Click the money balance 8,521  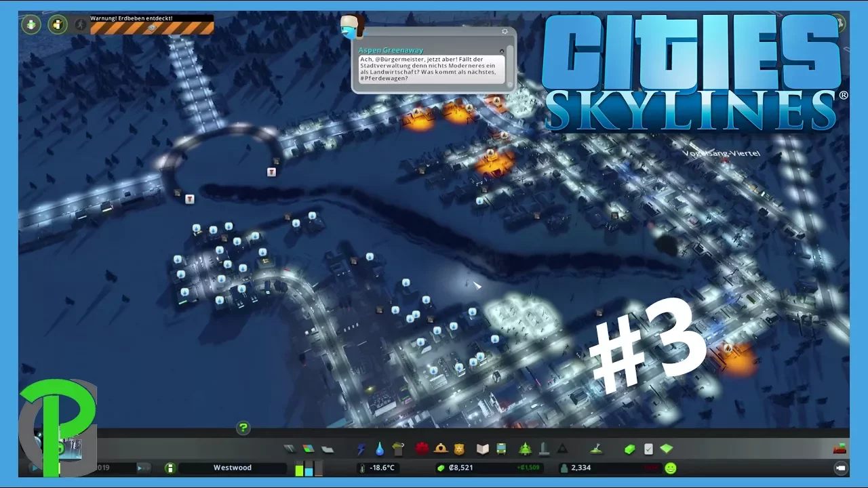(x=460, y=468)
